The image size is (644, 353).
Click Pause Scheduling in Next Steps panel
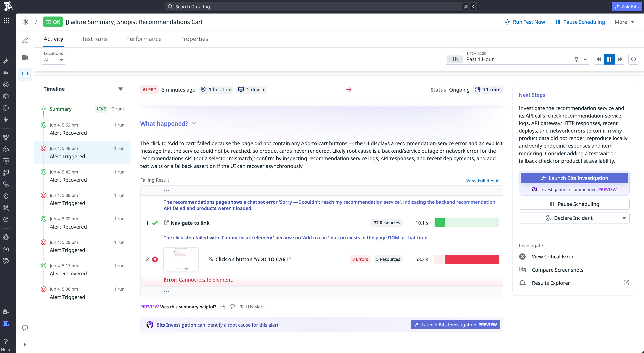coord(574,204)
